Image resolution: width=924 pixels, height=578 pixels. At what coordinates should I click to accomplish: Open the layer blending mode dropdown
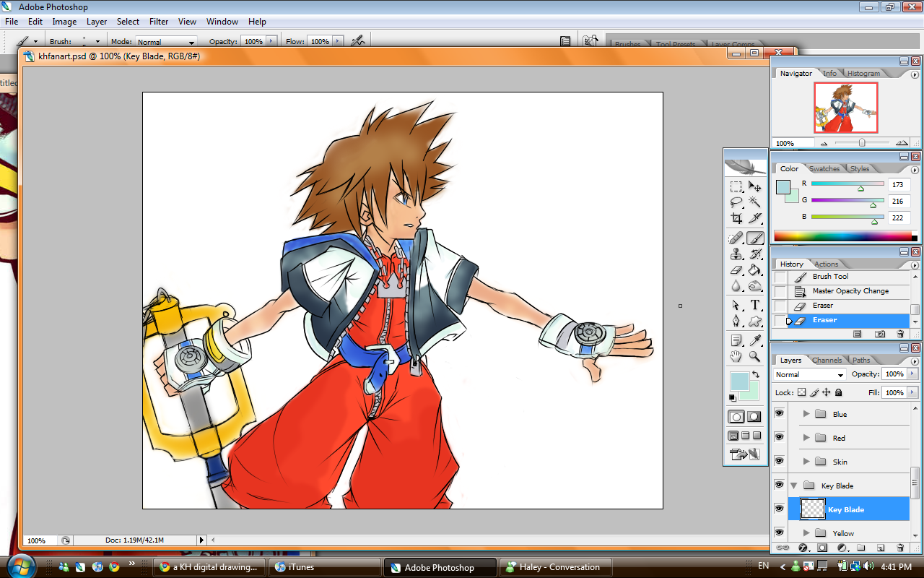(809, 374)
